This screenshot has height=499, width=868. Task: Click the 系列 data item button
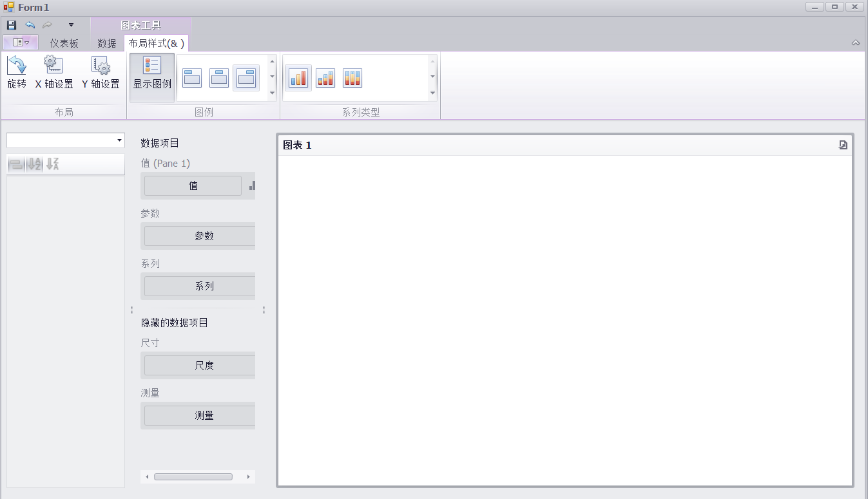[200, 287]
